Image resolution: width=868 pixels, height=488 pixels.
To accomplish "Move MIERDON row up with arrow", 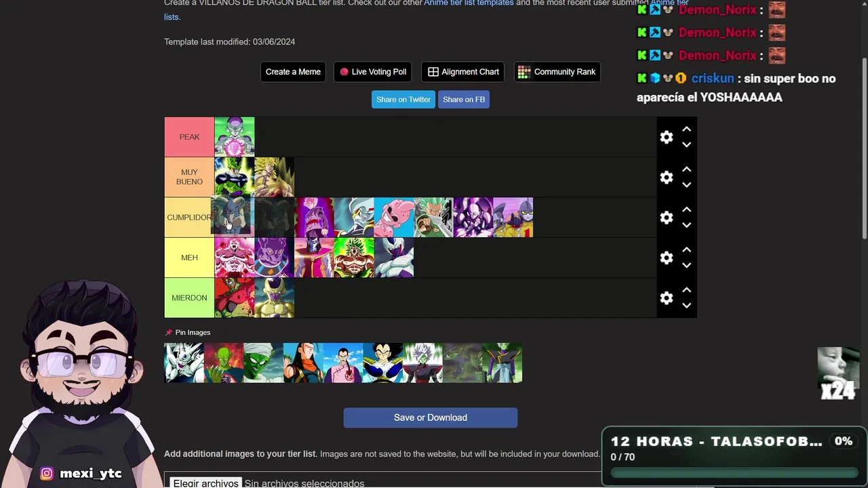I will (x=686, y=290).
